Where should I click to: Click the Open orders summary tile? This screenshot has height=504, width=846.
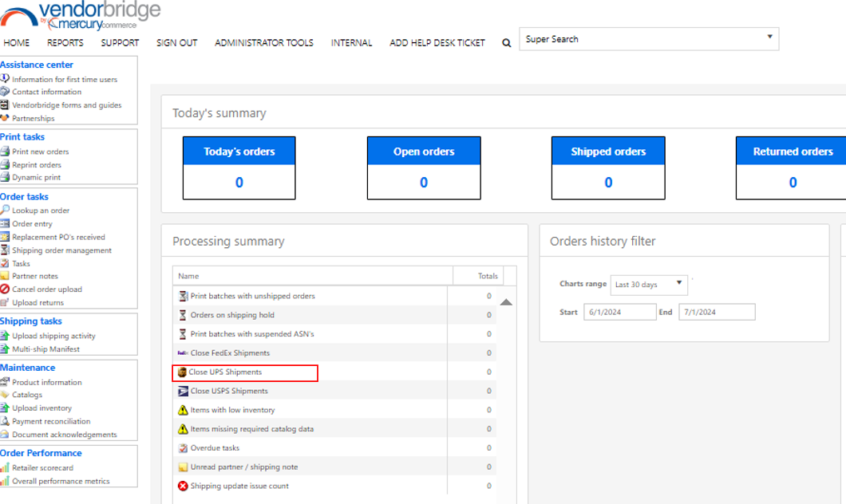[x=424, y=167]
